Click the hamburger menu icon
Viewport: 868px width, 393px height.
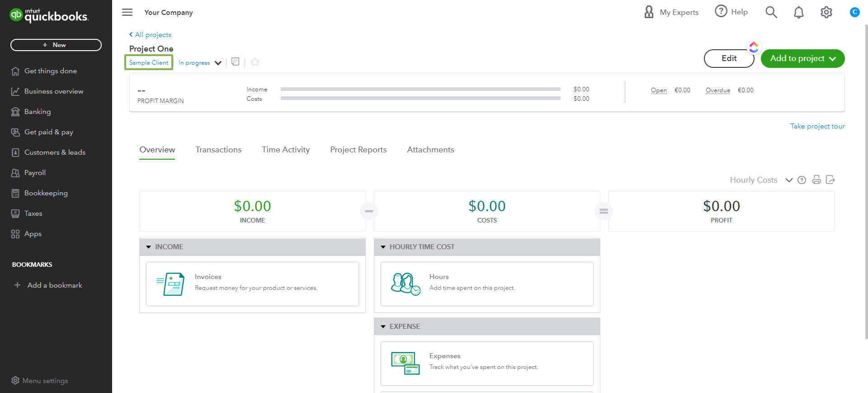pyautogui.click(x=127, y=12)
